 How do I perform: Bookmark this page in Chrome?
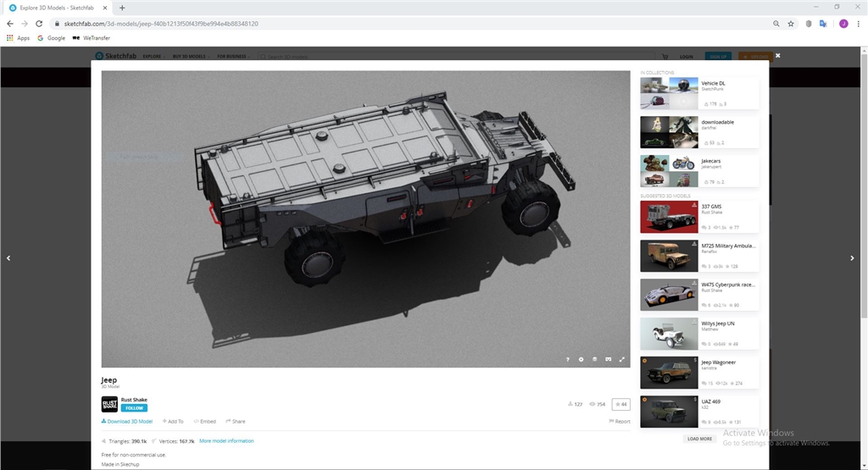791,24
